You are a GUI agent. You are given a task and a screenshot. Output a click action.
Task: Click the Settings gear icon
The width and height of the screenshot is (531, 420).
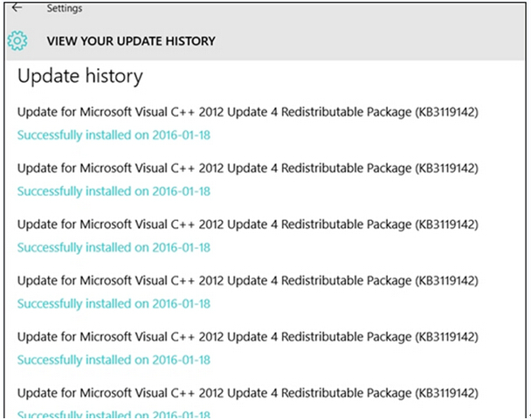pyautogui.click(x=17, y=40)
